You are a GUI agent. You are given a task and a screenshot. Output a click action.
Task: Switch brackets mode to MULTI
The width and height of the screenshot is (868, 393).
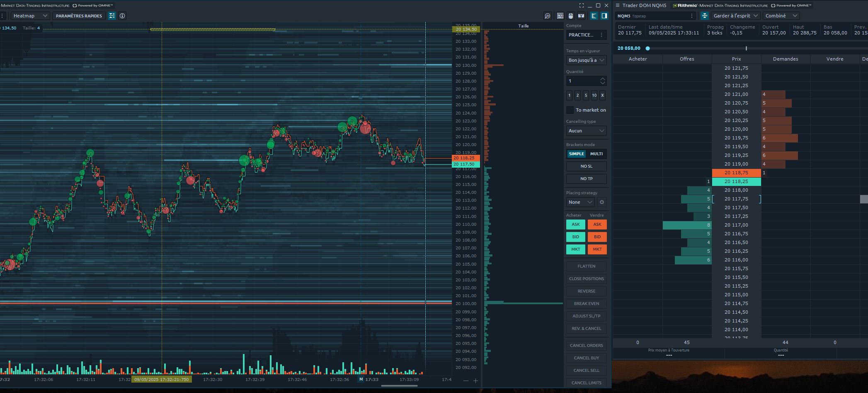596,154
